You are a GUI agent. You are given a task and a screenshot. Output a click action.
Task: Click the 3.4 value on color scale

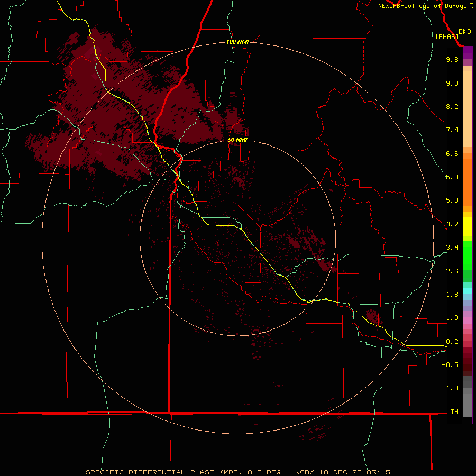point(452,248)
